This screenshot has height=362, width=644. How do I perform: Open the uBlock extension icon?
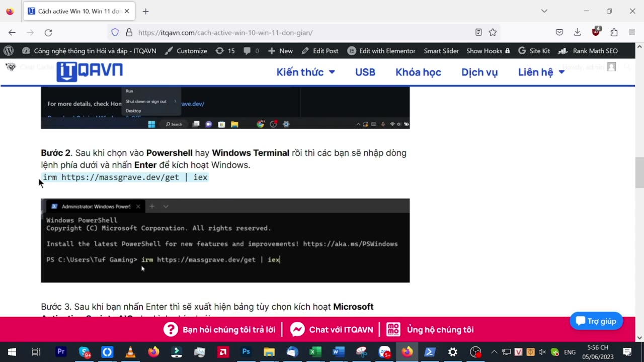[x=596, y=32]
